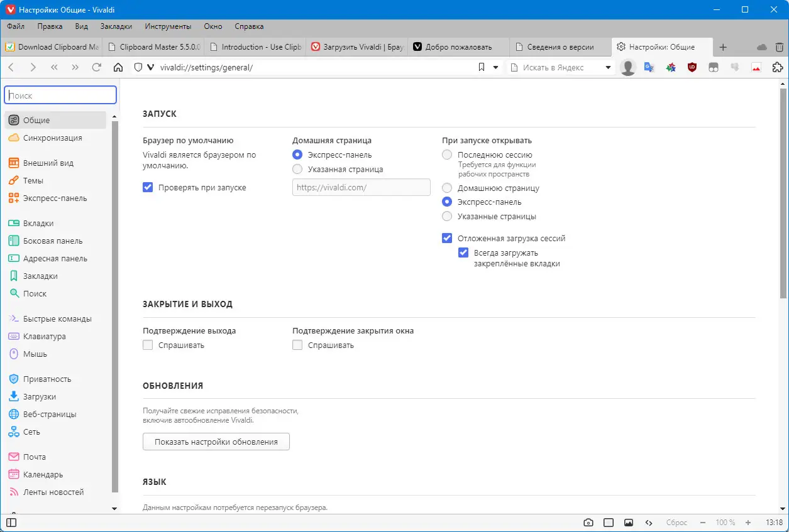The image size is (789, 532).
Task: Open Быстрые команды settings section
Action: click(x=55, y=318)
